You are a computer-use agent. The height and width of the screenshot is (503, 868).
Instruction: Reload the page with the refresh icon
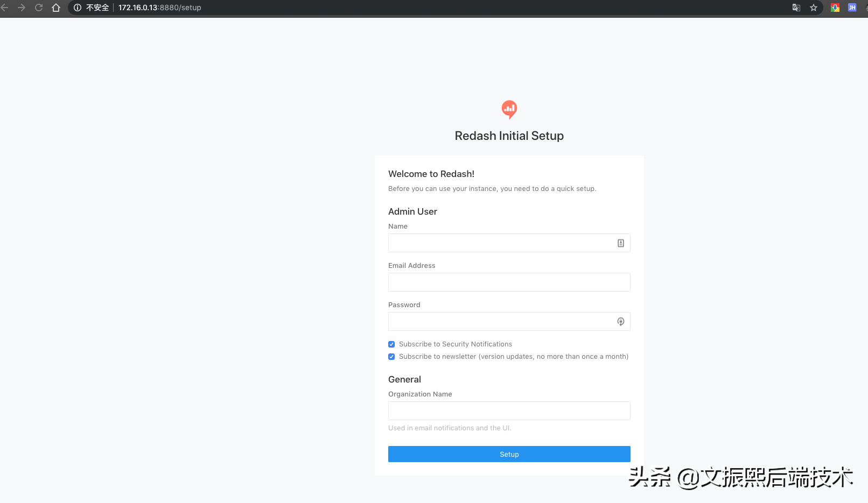click(39, 8)
